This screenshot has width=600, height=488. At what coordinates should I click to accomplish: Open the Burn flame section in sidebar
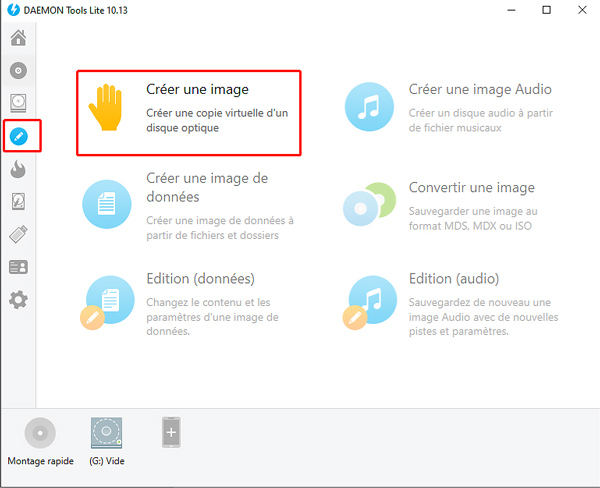pyautogui.click(x=18, y=169)
